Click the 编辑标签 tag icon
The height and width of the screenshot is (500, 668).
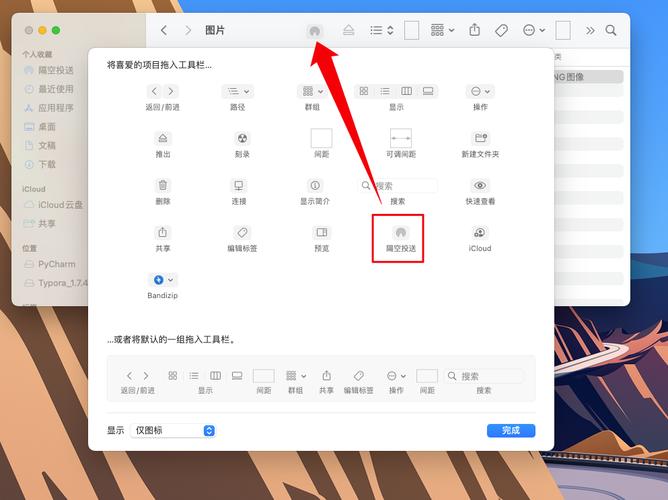click(x=242, y=232)
